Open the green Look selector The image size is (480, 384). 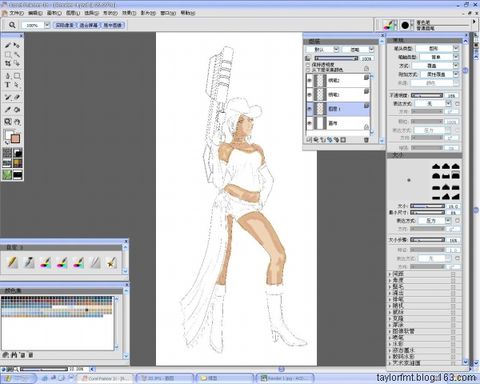tap(7, 174)
